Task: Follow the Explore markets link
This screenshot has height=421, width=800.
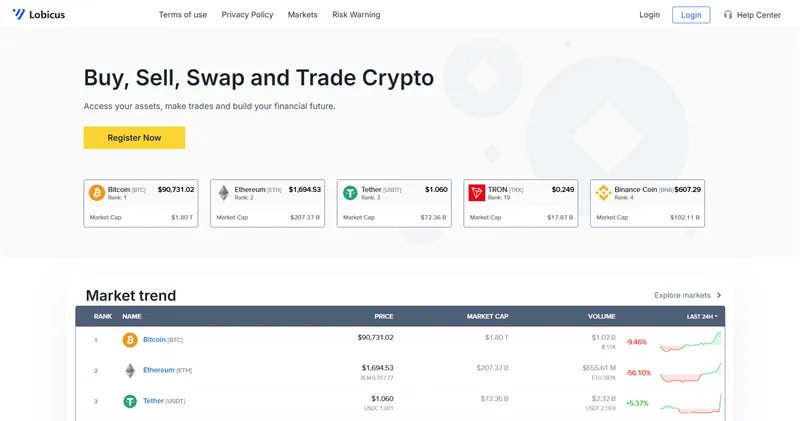Action: (688, 295)
